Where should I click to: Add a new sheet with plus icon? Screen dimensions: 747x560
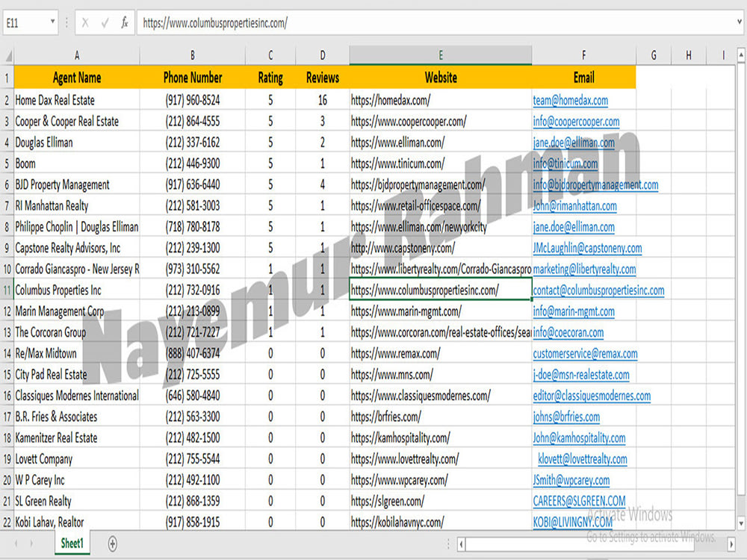click(x=113, y=544)
